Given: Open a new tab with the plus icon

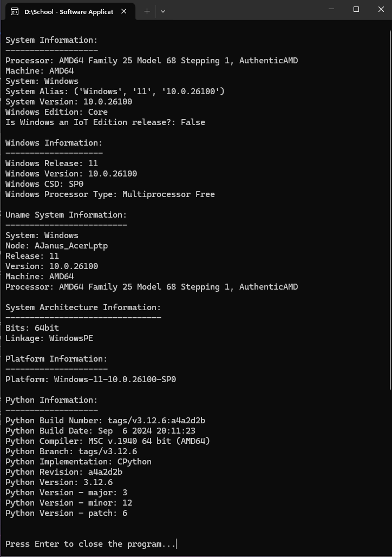Looking at the screenshot, I should (x=147, y=11).
